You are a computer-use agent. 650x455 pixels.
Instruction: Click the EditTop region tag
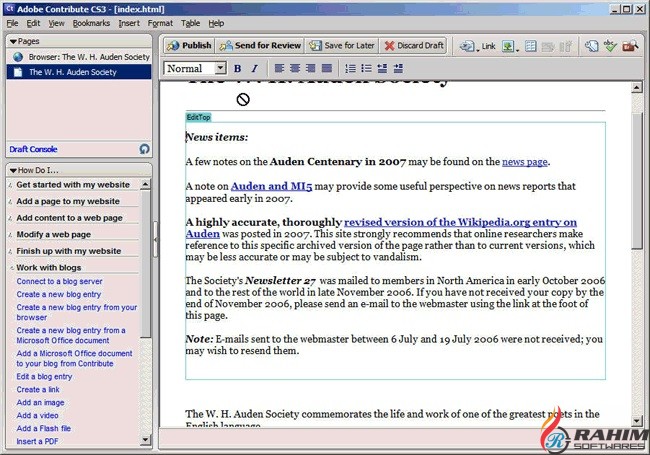[x=198, y=117]
